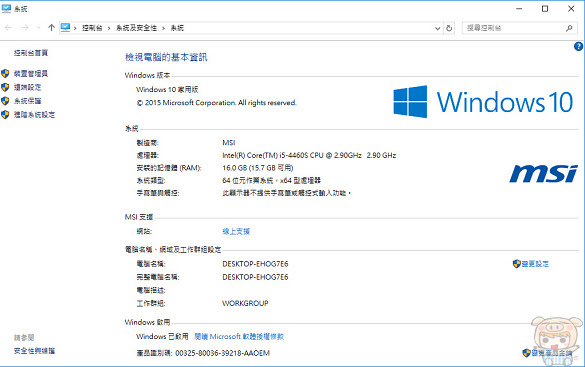Open the address bar history dropdown arrow

click(438, 28)
